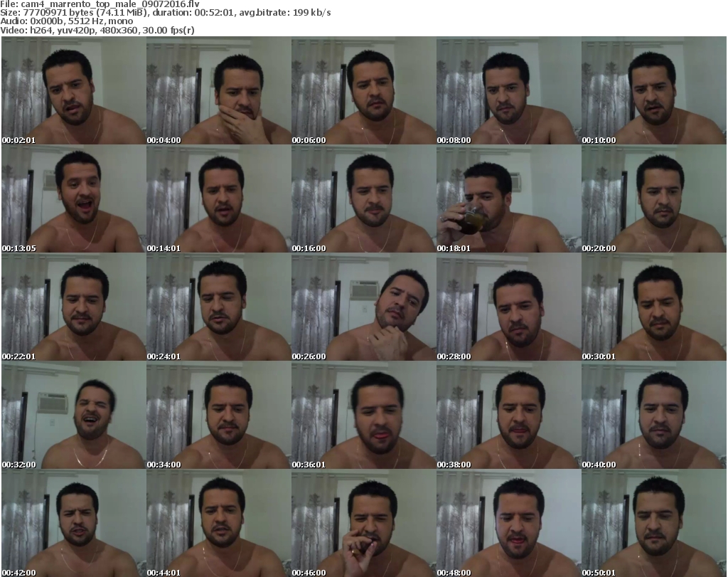Click the 'Audio: 0x000b, 5512 Hz, mono' line
The image size is (728, 577).
[x=66, y=21]
